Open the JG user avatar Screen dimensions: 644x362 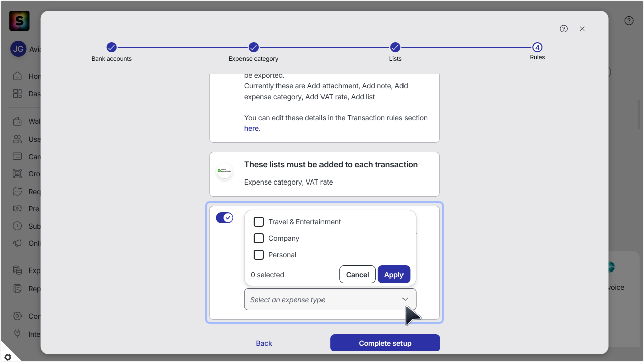click(18, 49)
